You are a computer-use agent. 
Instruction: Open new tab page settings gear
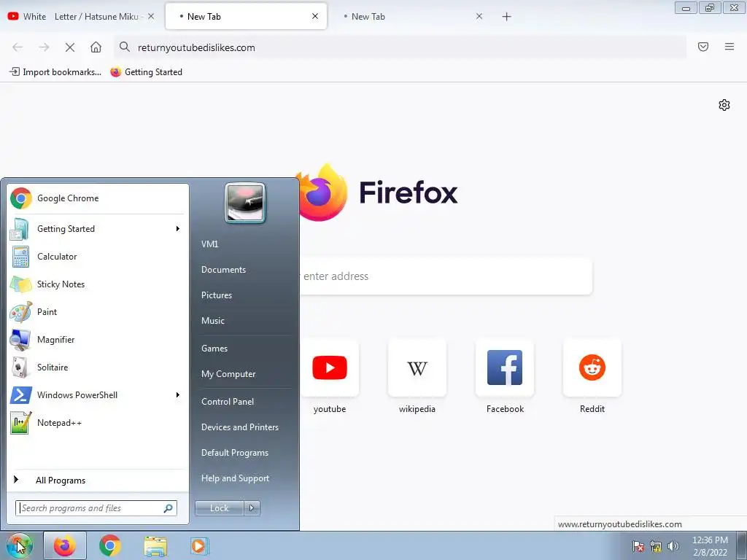pyautogui.click(x=724, y=105)
